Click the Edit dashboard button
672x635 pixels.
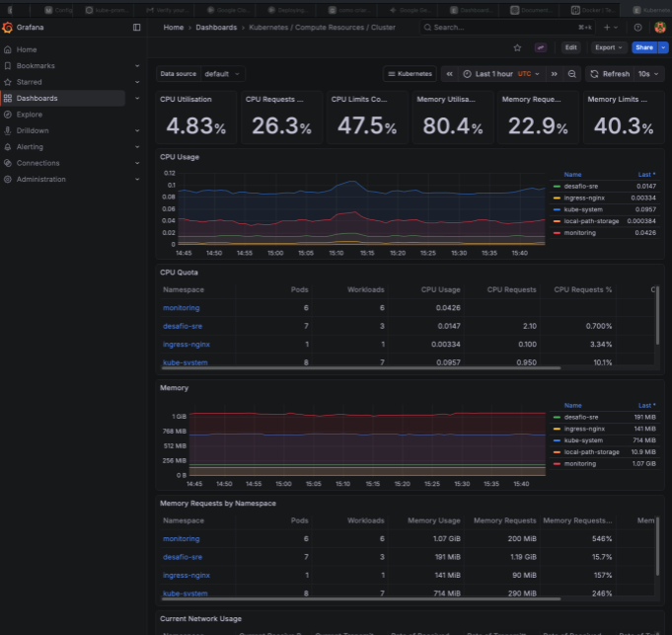(570, 47)
